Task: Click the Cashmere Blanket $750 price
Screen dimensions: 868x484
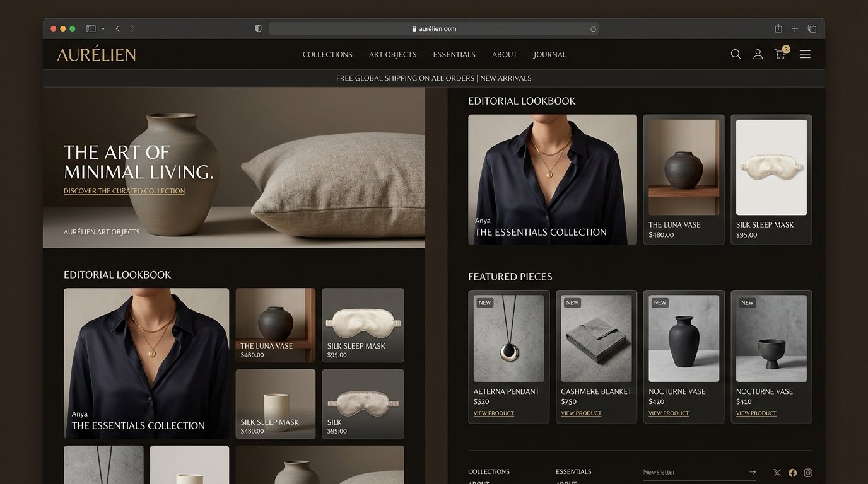Action: (569, 401)
